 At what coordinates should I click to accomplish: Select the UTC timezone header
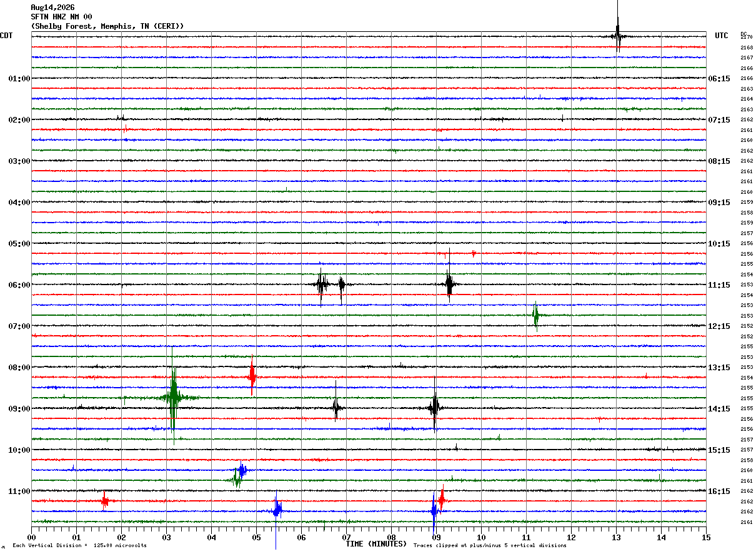click(722, 36)
